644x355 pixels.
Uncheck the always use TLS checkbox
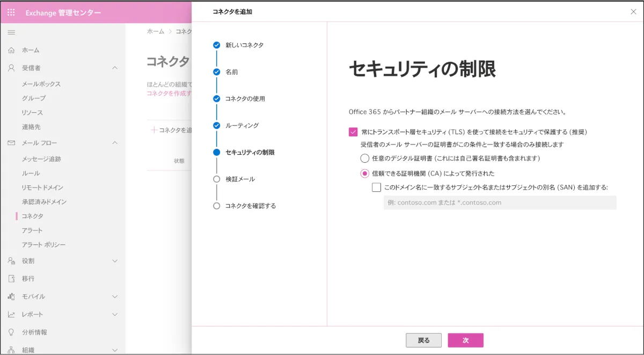[353, 132]
